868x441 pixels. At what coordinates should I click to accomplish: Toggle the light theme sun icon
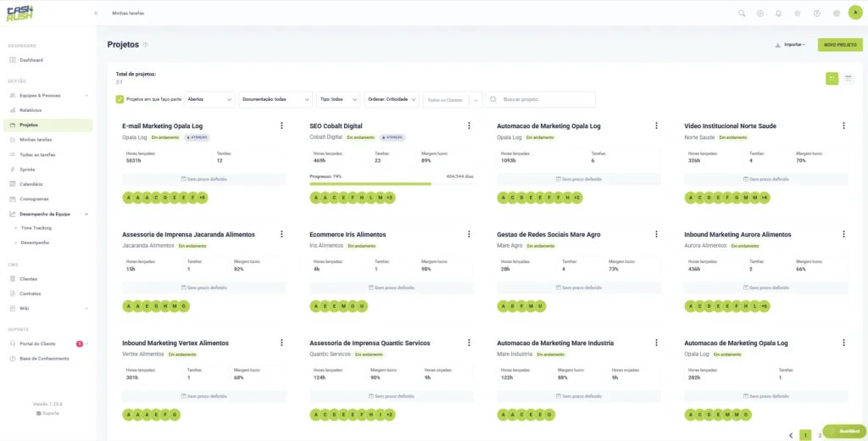pyautogui.click(x=797, y=14)
